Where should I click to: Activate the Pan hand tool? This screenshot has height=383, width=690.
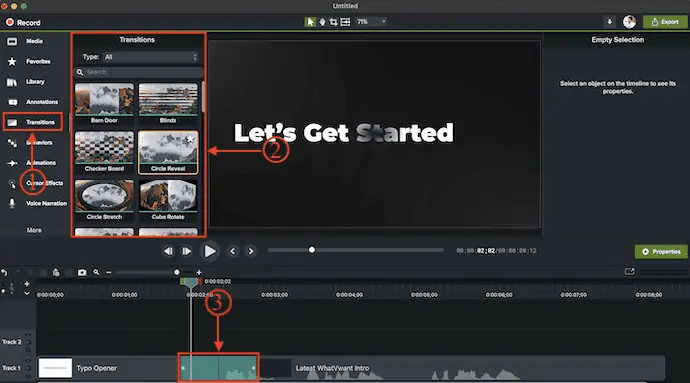[x=323, y=22]
